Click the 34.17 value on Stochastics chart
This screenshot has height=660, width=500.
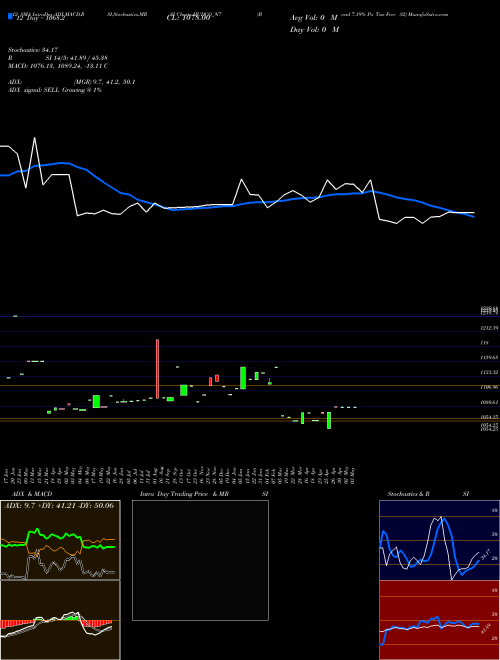(x=485, y=554)
